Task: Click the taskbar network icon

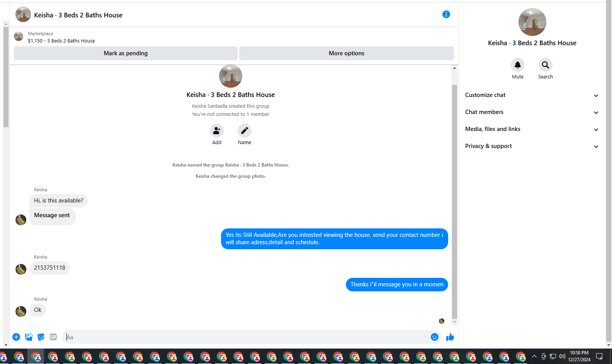Action: [x=553, y=356]
